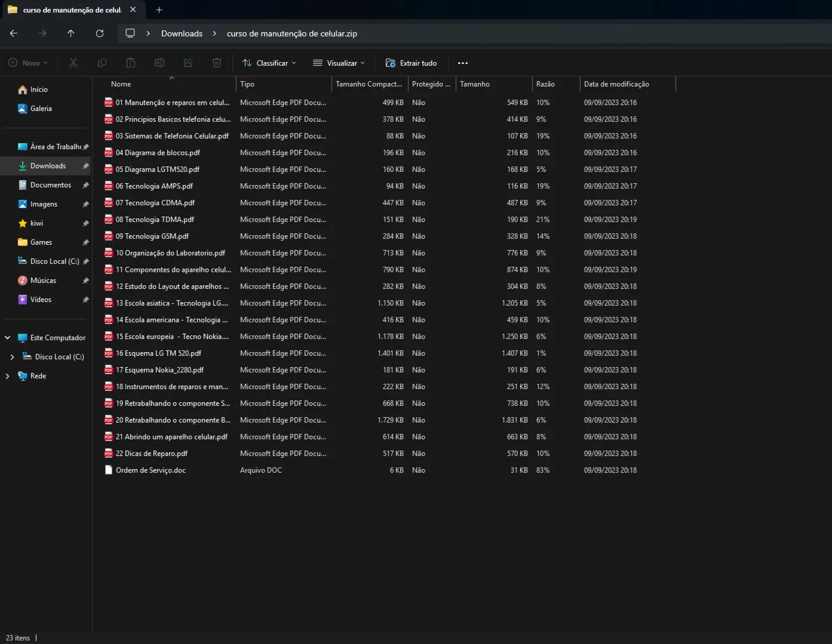Go up one folder level
This screenshot has height=644, width=832.
(71, 33)
